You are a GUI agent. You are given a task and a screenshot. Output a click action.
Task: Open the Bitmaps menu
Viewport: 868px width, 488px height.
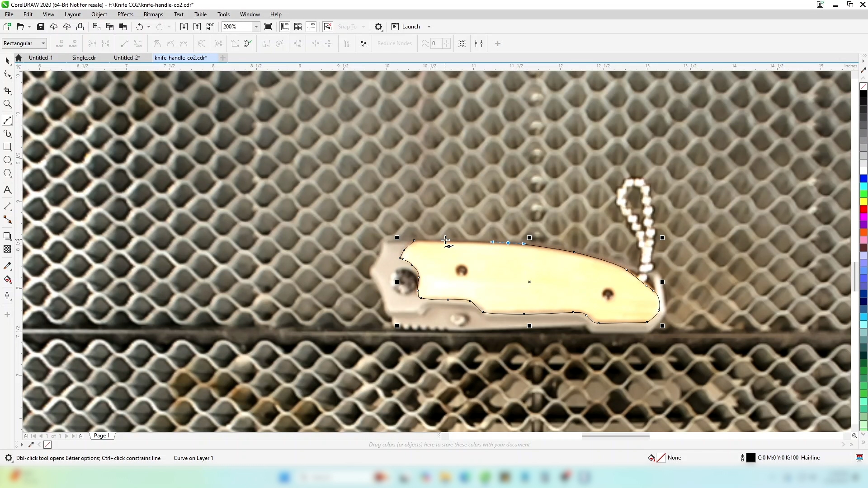click(x=153, y=14)
